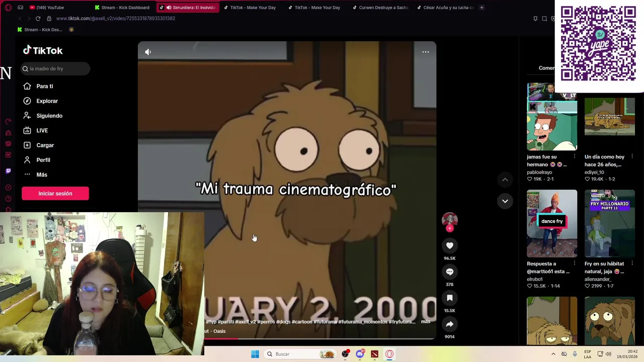Viewport: 644px width, 362px height.
Task: Open options for 'Fry en su hábitat' video
Action: (632, 263)
